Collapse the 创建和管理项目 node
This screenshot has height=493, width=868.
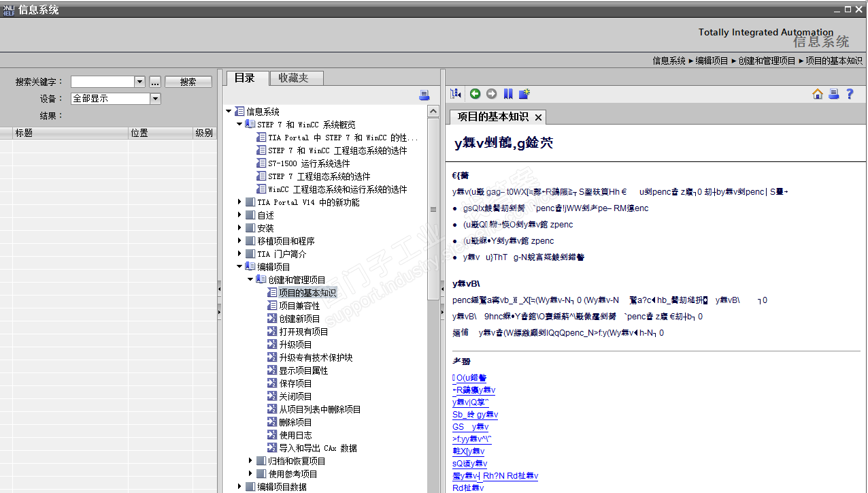click(250, 280)
